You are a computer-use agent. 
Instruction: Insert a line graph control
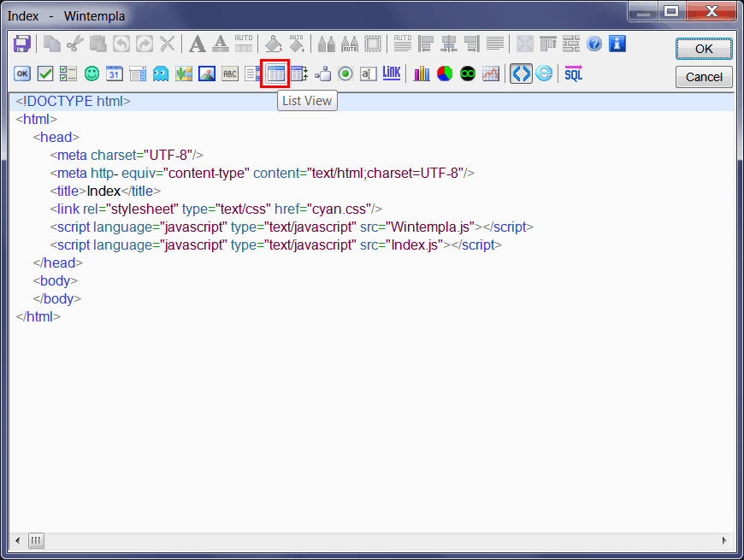coord(491,74)
